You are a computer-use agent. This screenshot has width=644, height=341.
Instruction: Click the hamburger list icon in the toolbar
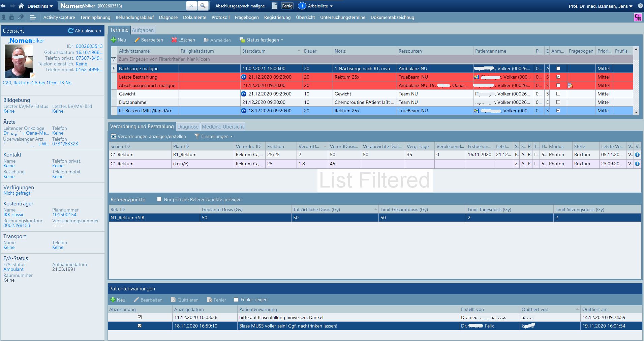tap(33, 17)
